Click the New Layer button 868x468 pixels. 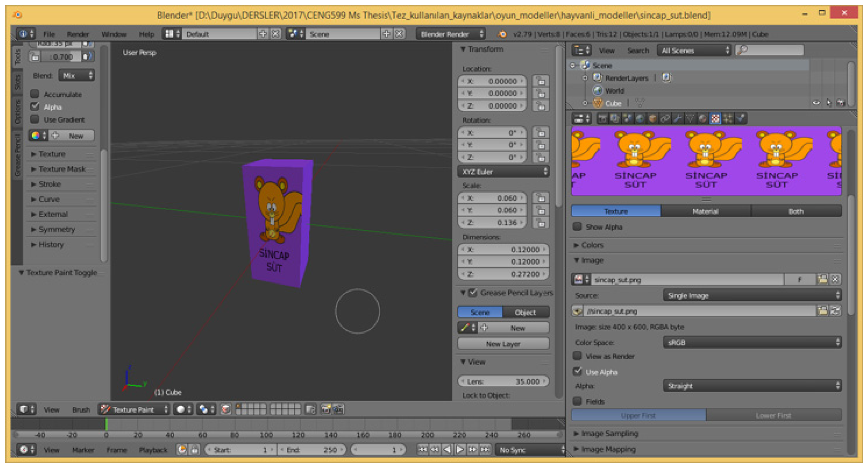tap(503, 344)
